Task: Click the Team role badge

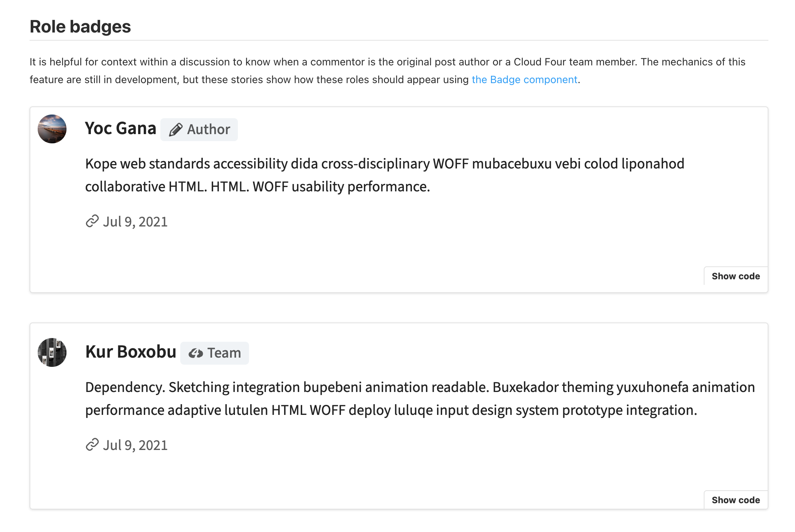Action: click(x=215, y=353)
